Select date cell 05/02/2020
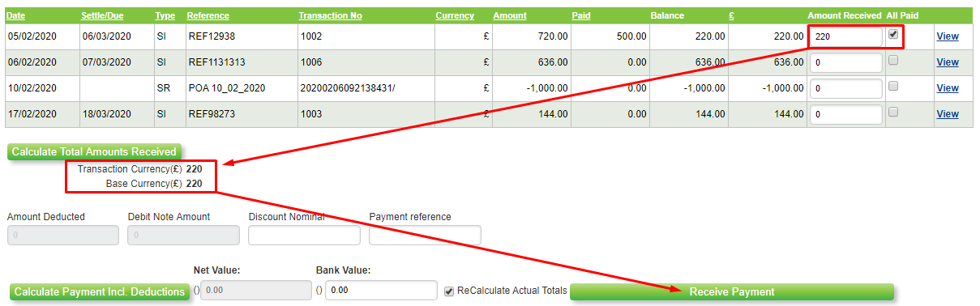Image resolution: width=980 pixels, height=306 pixels. (32, 36)
